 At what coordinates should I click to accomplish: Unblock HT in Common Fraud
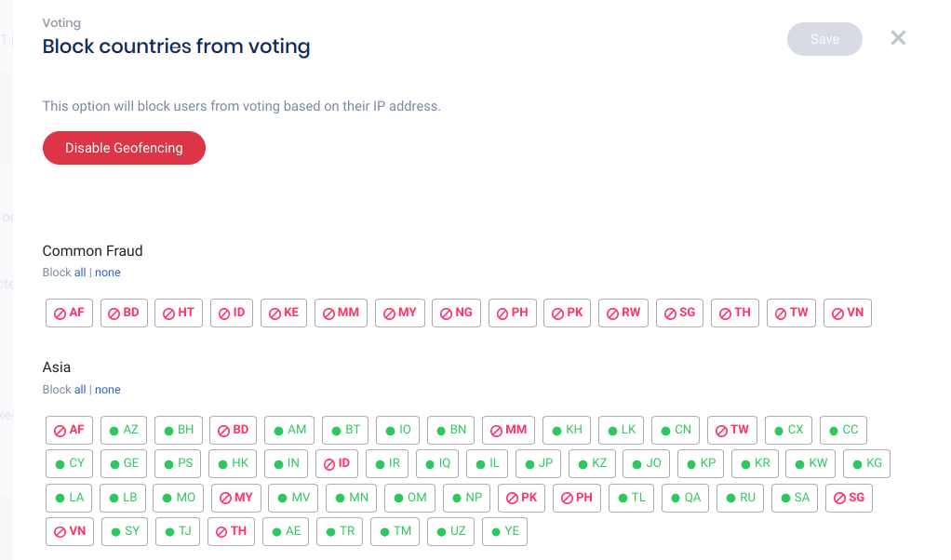179,313
